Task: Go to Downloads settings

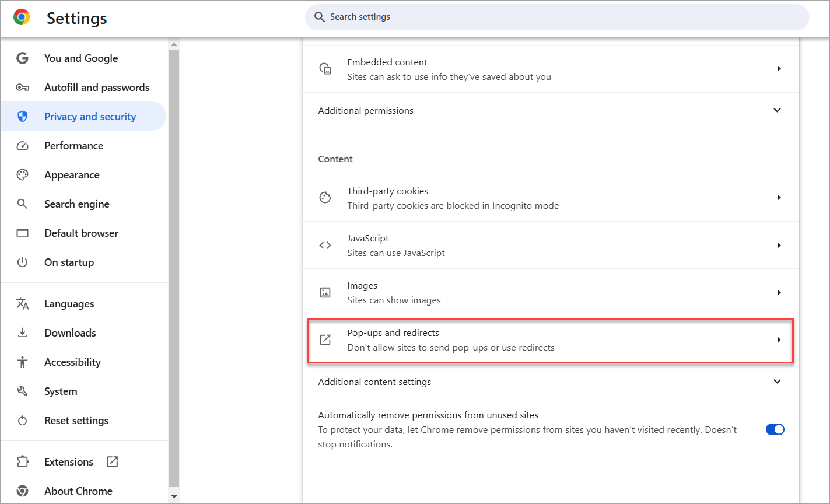Action: 83,333
